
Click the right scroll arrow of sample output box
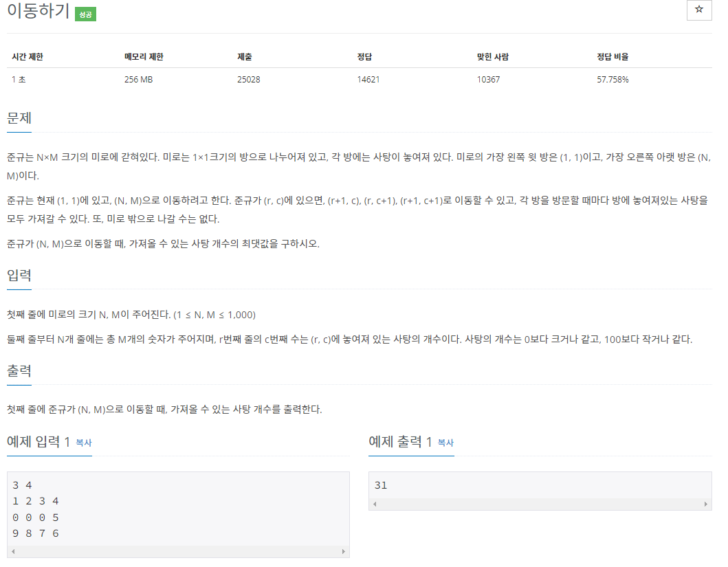click(x=706, y=504)
